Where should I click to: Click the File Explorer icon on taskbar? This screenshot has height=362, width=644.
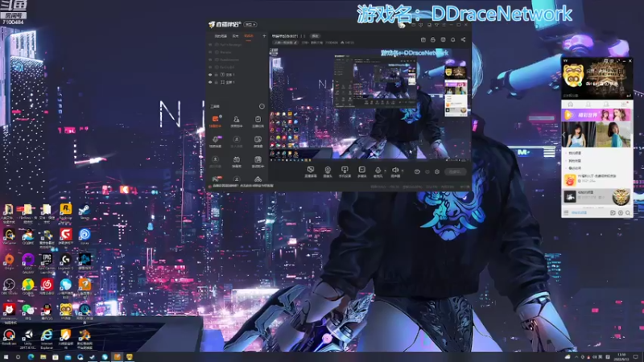coord(43,357)
